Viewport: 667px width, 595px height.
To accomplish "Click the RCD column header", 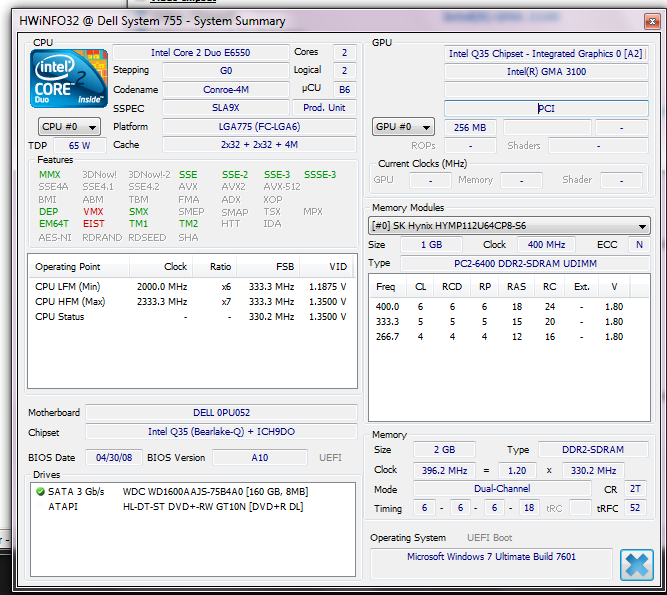I will coord(452,287).
